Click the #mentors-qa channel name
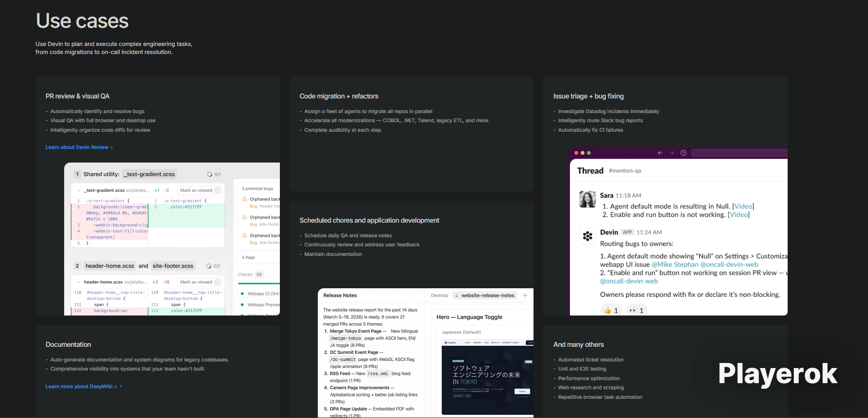 tap(625, 171)
